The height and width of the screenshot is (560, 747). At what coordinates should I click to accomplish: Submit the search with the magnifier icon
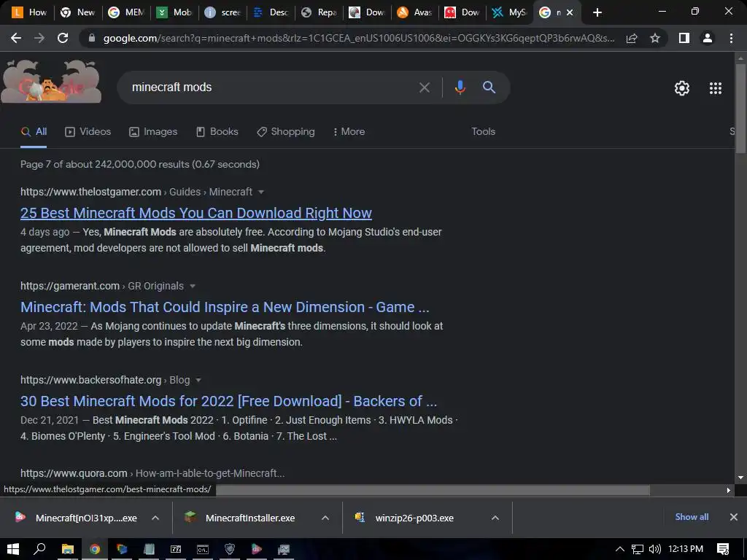point(489,87)
